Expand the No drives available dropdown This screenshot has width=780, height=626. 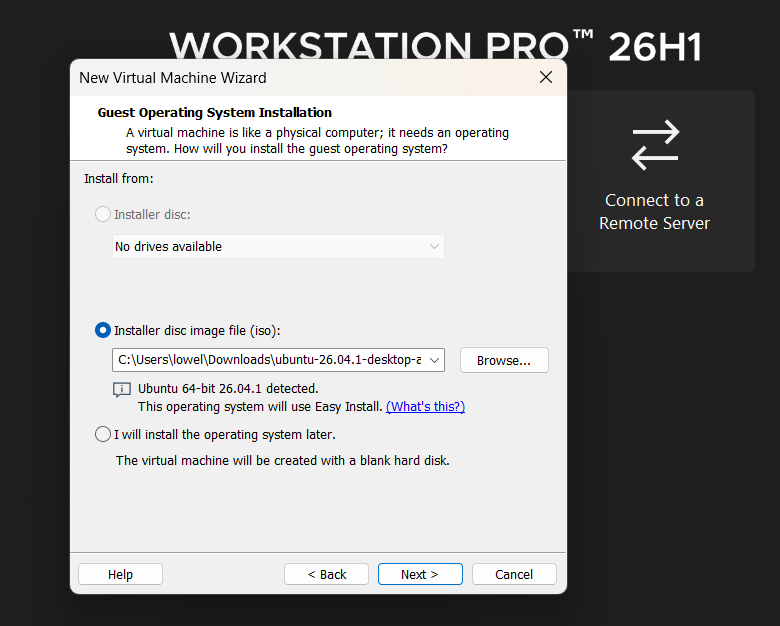click(x=278, y=247)
